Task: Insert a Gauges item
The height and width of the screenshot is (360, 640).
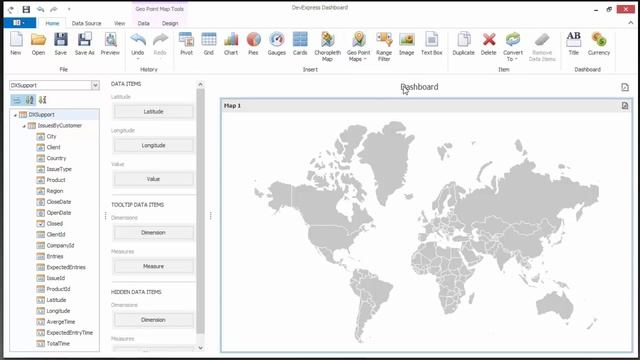Action: tap(277, 43)
